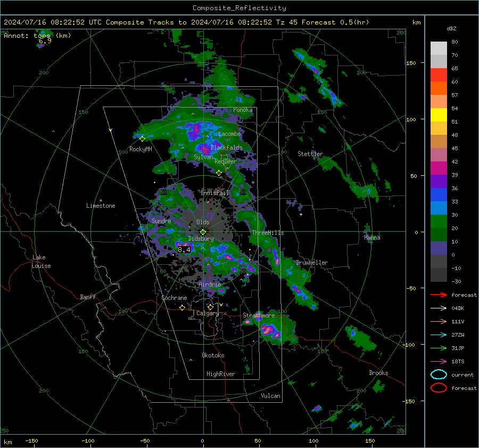Click the red 'forecast' ellipse in legend

coord(439,388)
